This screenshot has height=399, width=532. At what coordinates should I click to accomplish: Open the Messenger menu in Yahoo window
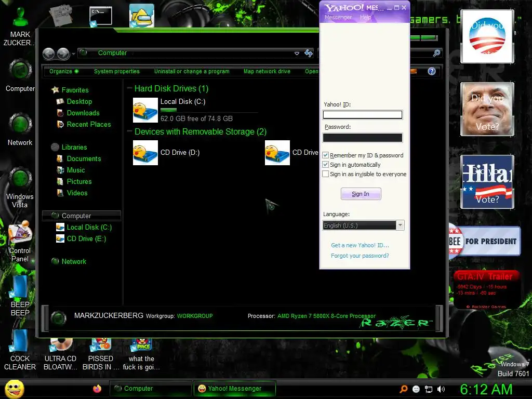[x=338, y=17]
